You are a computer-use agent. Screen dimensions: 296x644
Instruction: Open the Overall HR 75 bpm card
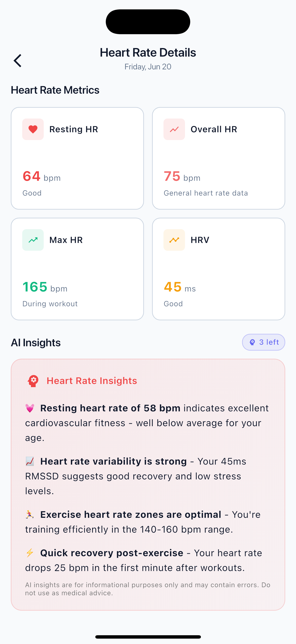(219, 159)
